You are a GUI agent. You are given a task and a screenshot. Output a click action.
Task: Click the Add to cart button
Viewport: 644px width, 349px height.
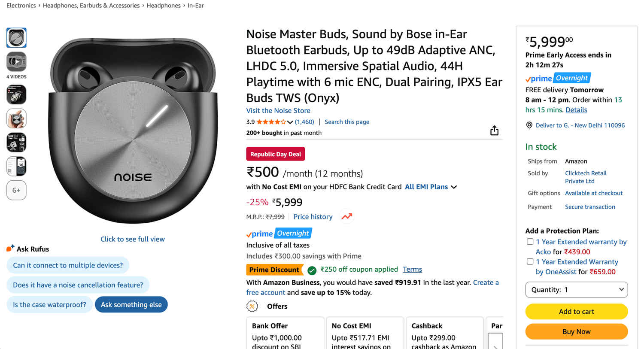[576, 312]
